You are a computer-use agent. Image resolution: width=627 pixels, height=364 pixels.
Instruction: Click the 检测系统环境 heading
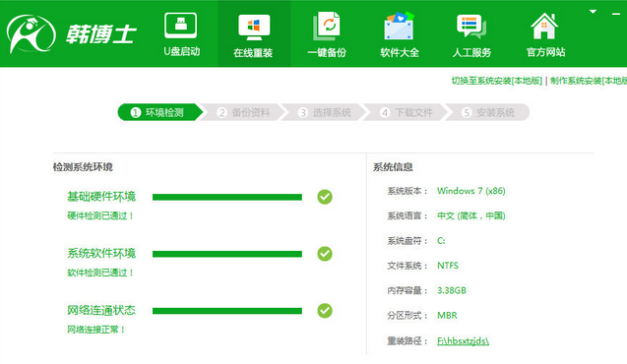pos(83,167)
